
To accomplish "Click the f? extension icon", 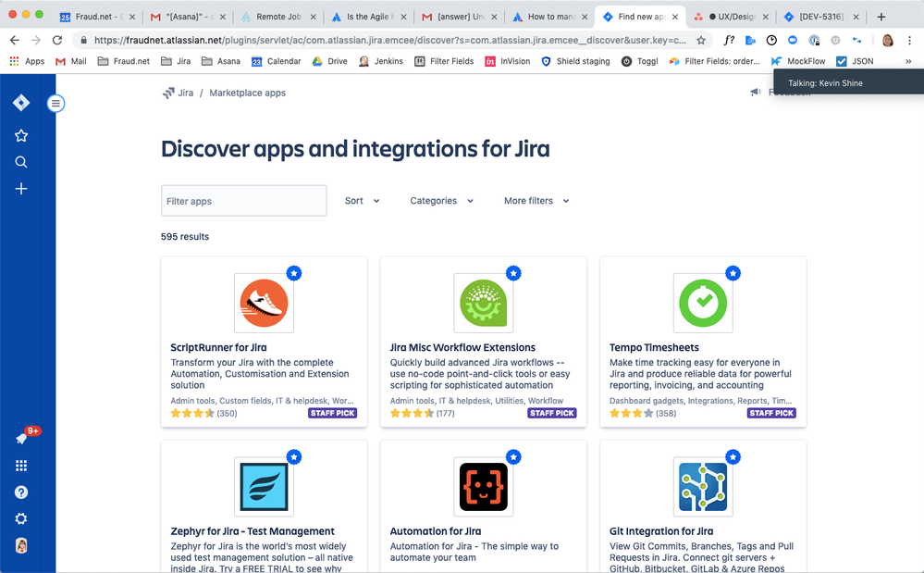I will [729, 40].
